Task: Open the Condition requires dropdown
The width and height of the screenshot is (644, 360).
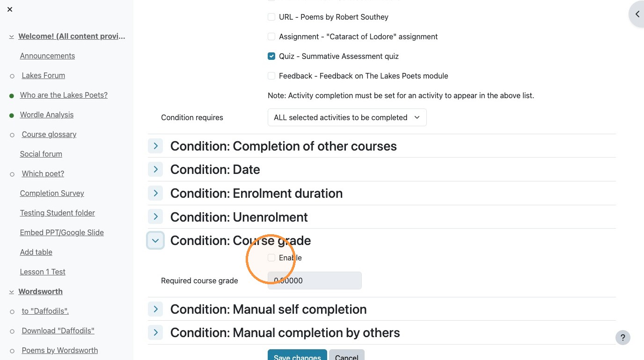Action: [347, 117]
